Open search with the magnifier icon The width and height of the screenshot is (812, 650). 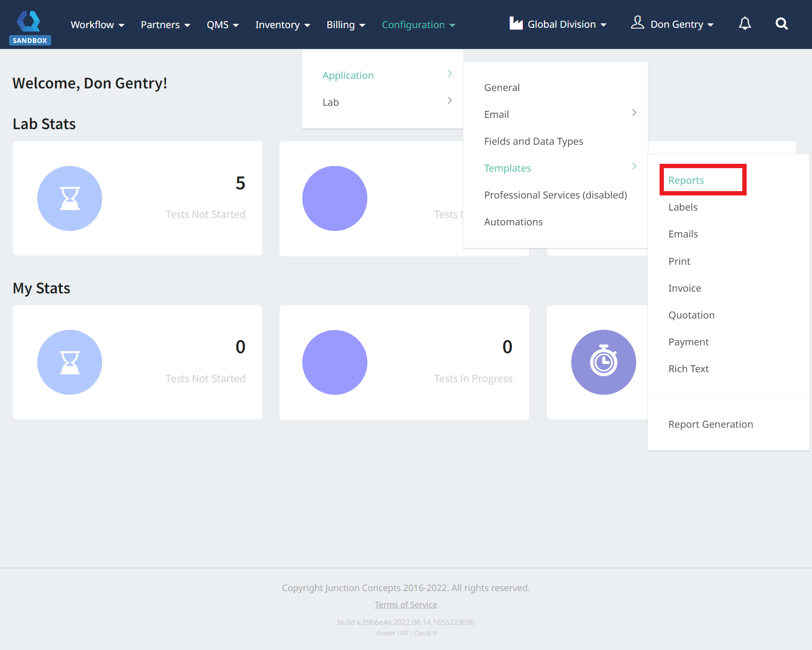pyautogui.click(x=781, y=24)
